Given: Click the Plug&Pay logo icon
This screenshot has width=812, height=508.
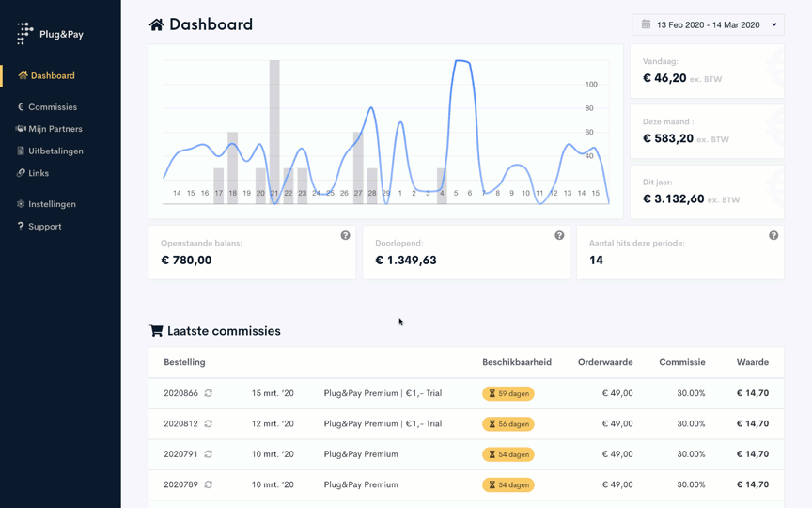Looking at the screenshot, I should point(25,34).
